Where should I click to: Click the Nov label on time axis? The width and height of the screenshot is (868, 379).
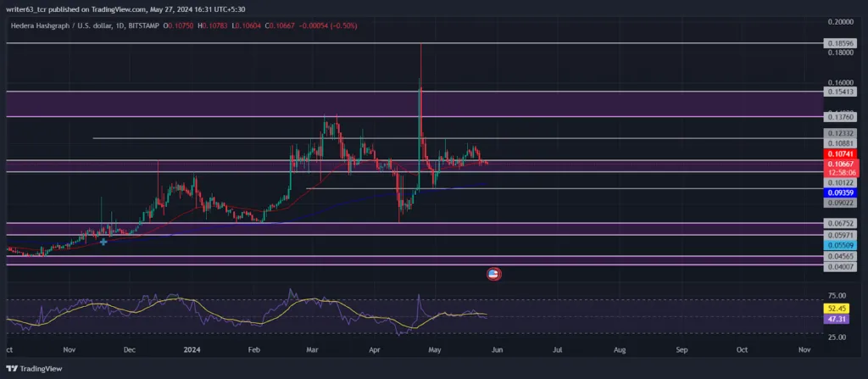point(70,350)
